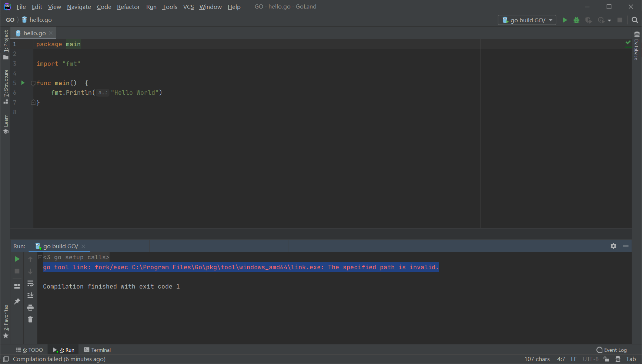Image resolution: width=642 pixels, height=364 pixels.
Task: Close the hello.go editor tab
Action: [x=51, y=33]
